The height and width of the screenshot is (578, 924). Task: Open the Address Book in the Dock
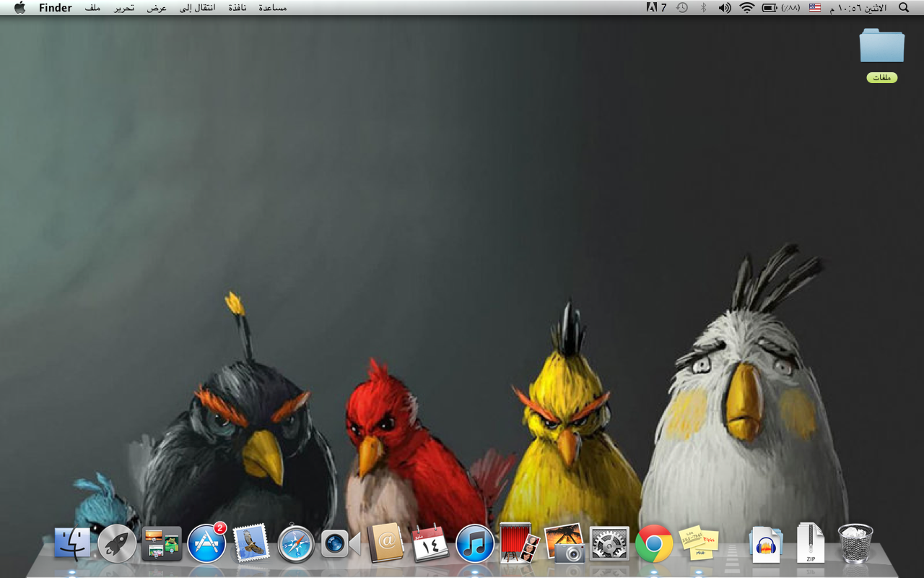point(385,544)
